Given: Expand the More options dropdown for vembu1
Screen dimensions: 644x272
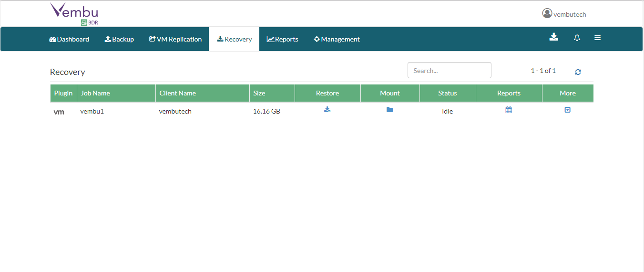Looking at the screenshot, I should point(567,110).
